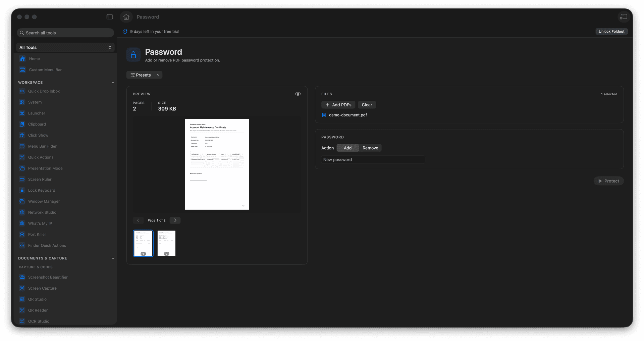This screenshot has height=341, width=644.
Task: Go to the home button in title bar
Action: pyautogui.click(x=126, y=17)
